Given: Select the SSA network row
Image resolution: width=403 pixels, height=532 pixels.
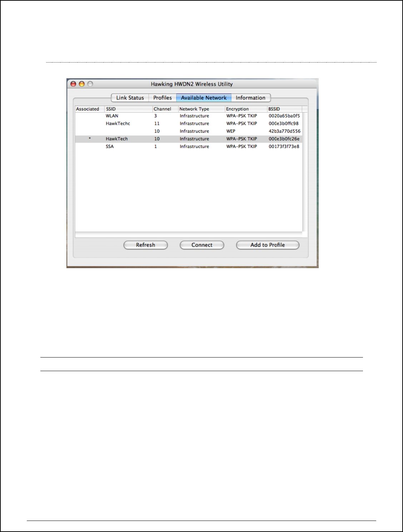Looking at the screenshot, I should click(189, 147).
